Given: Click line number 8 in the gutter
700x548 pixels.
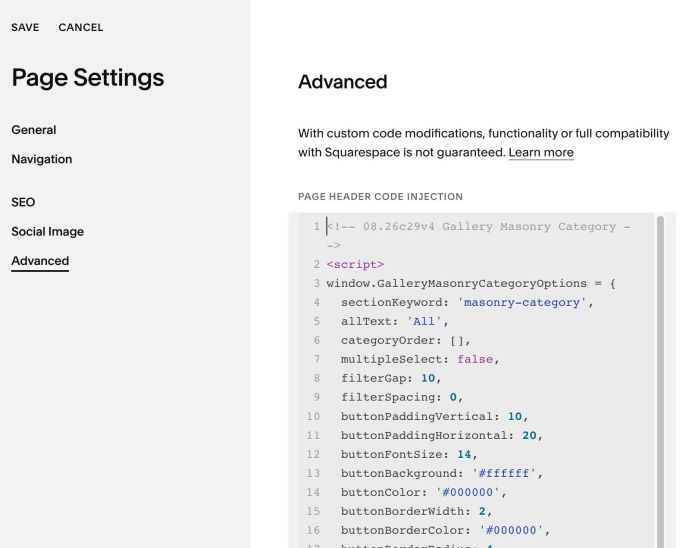Looking at the screenshot, I should (317, 379).
